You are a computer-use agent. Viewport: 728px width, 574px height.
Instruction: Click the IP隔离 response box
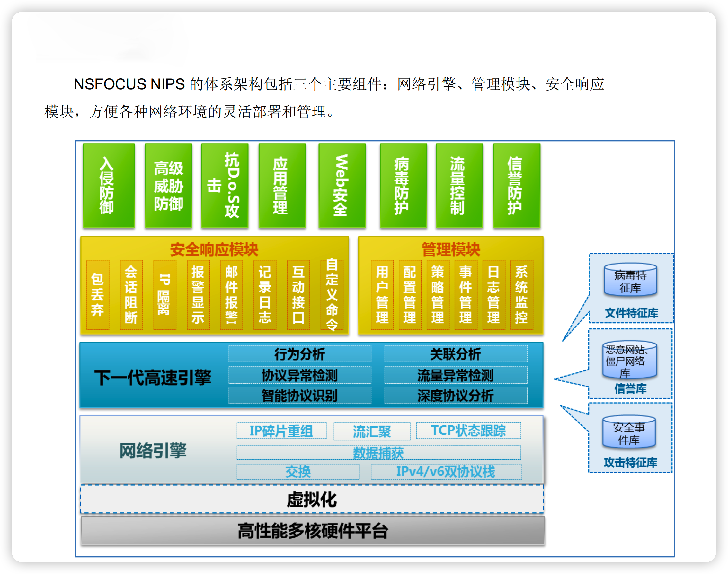[164, 295]
